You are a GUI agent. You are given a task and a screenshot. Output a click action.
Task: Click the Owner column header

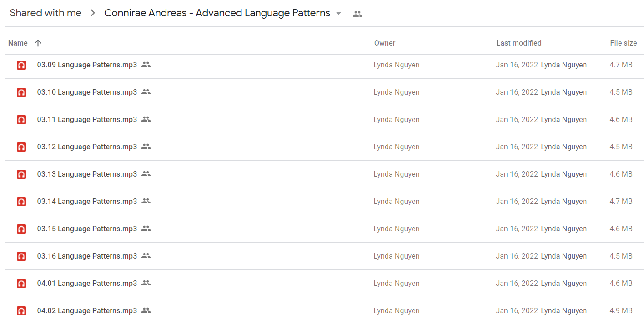click(385, 43)
